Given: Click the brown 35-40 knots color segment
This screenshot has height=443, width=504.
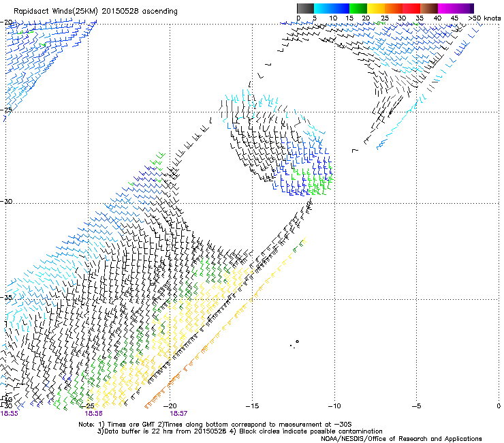Looking at the screenshot, I should pos(429,8).
